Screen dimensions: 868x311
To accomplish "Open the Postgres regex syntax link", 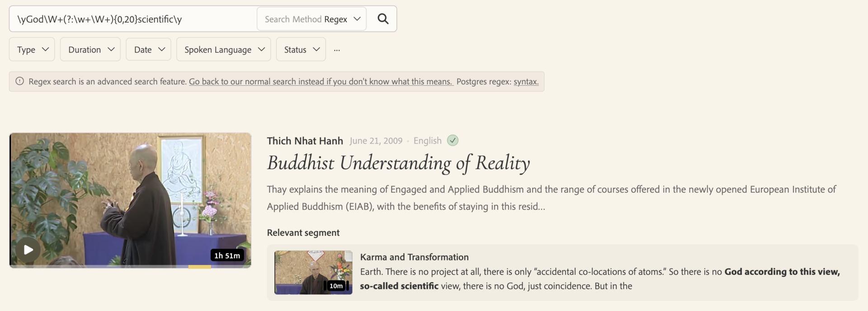I will pos(526,82).
